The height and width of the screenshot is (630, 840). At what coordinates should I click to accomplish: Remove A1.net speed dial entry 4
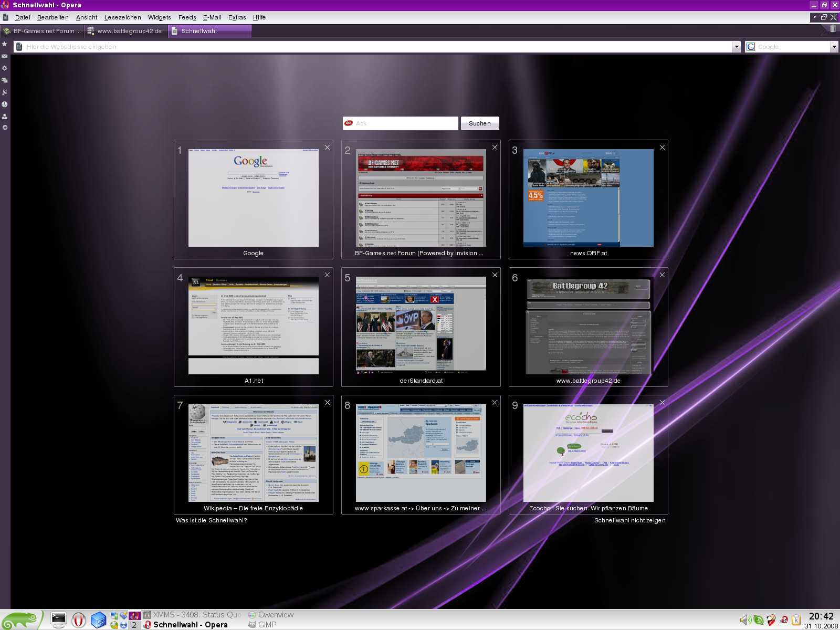click(327, 275)
